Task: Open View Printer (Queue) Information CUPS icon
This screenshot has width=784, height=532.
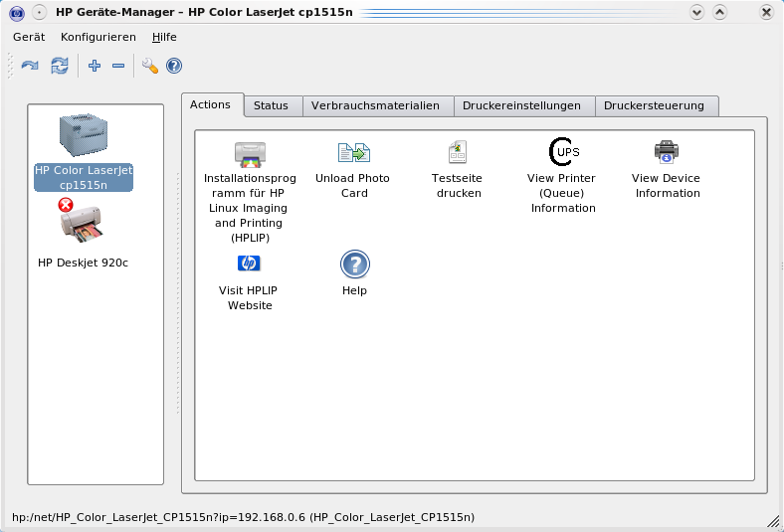Action: 564,152
